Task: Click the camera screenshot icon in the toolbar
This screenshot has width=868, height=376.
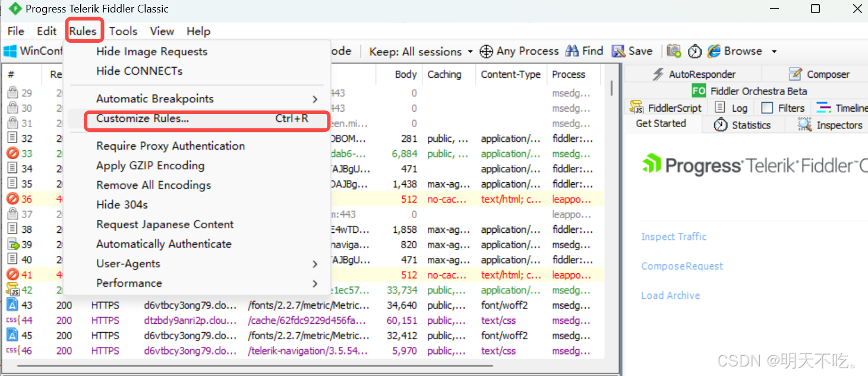Action: click(674, 51)
